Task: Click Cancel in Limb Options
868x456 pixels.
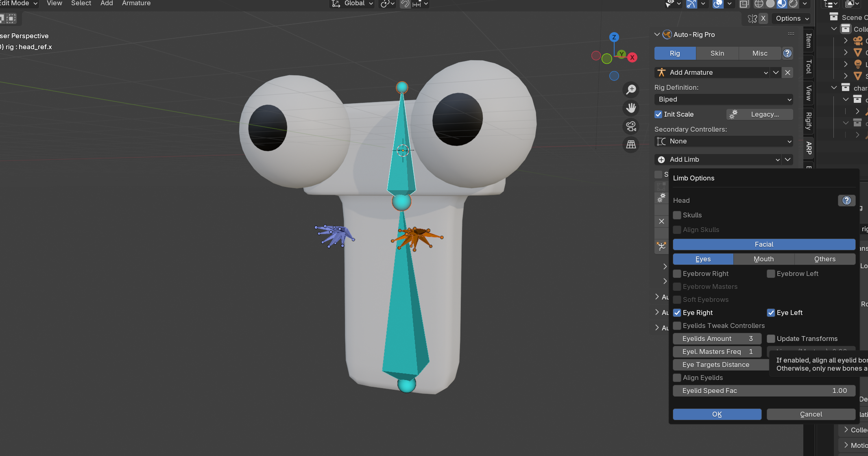Action: pyautogui.click(x=811, y=414)
